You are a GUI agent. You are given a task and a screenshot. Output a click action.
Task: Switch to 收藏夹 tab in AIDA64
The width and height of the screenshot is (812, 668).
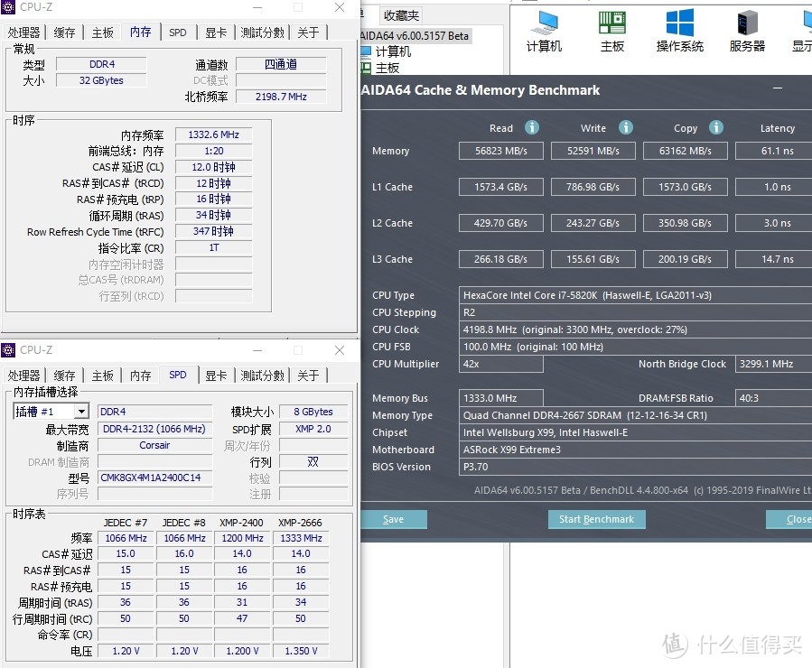(x=401, y=15)
